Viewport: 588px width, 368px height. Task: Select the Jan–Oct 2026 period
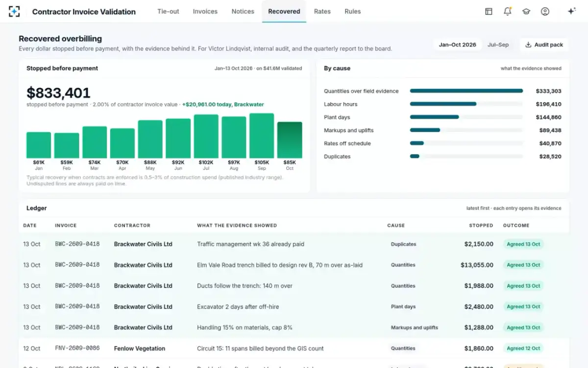tap(457, 45)
